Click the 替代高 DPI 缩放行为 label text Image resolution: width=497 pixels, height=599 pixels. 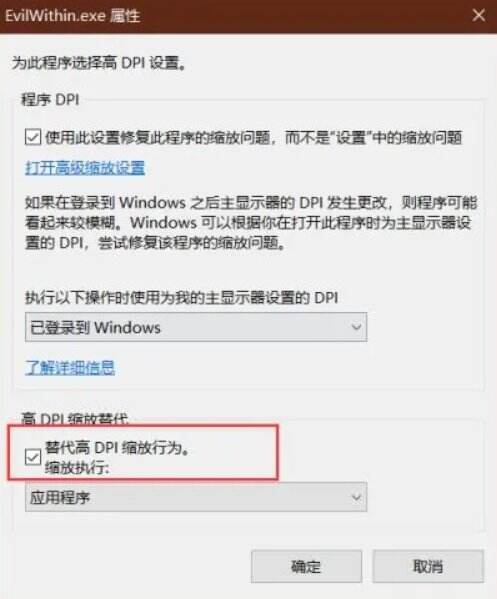click(117, 447)
